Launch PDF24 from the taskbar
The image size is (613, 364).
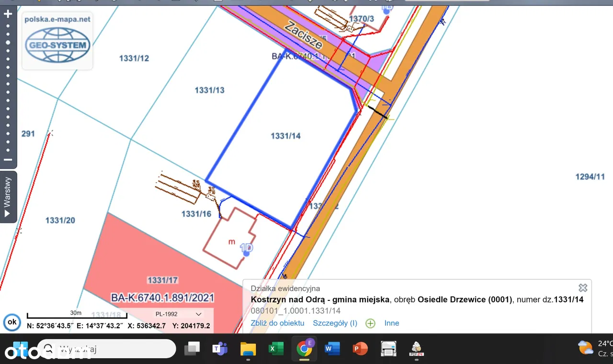tap(416, 349)
